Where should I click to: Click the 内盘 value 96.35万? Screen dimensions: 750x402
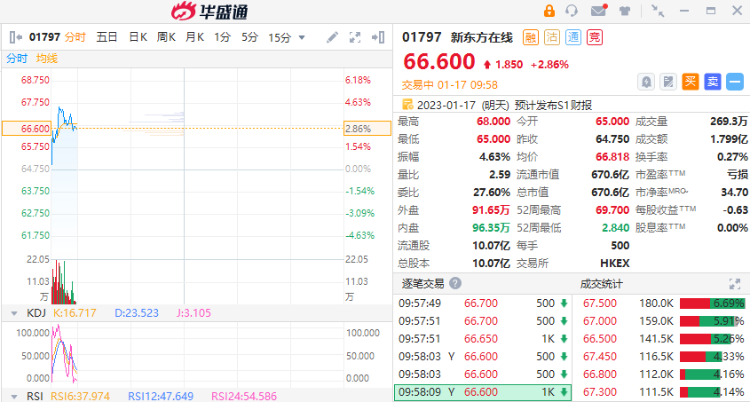pyautogui.click(x=491, y=228)
